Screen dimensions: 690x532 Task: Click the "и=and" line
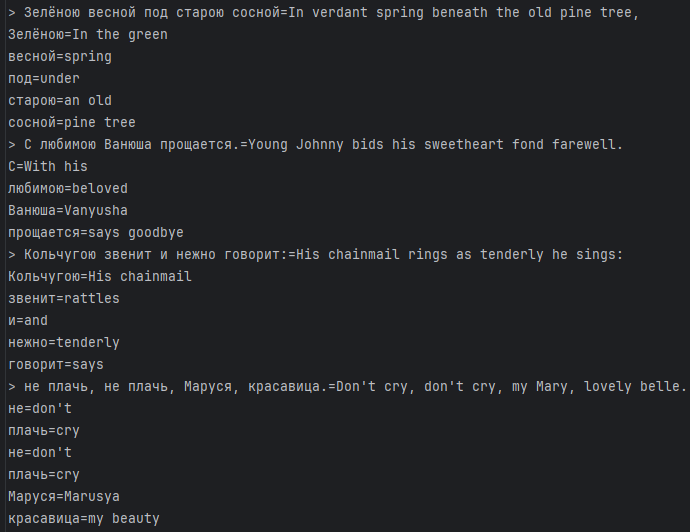28,320
